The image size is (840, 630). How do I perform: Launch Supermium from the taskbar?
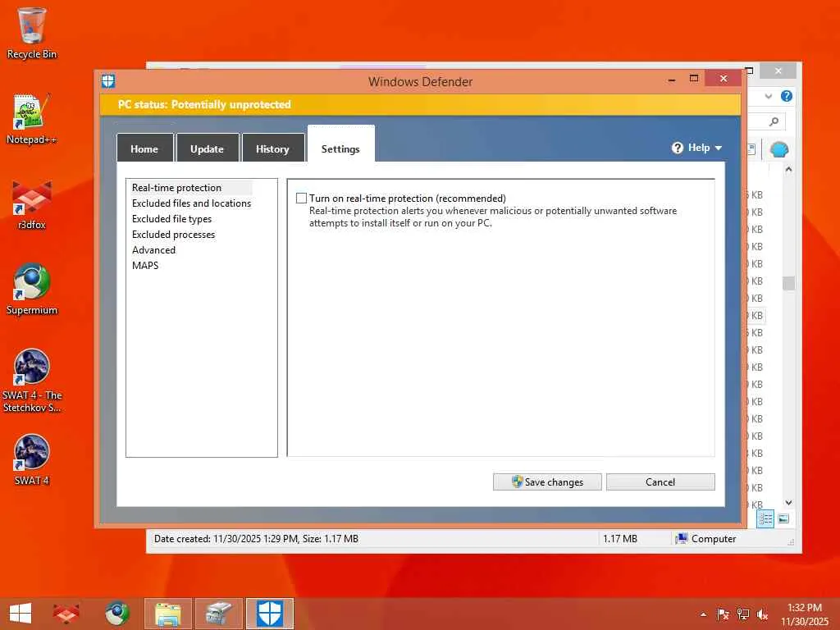(116, 614)
